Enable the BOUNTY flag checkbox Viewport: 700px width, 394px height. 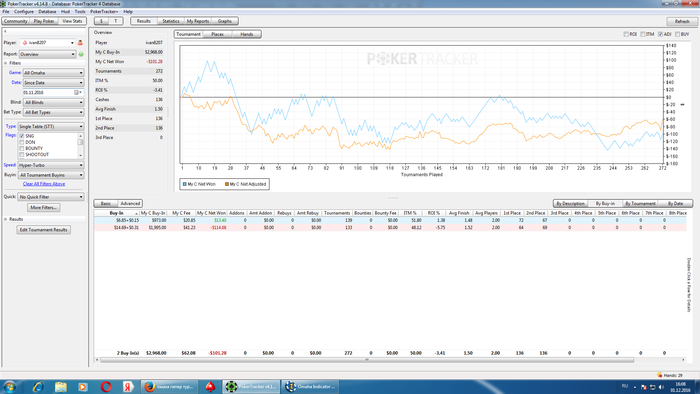[21, 149]
